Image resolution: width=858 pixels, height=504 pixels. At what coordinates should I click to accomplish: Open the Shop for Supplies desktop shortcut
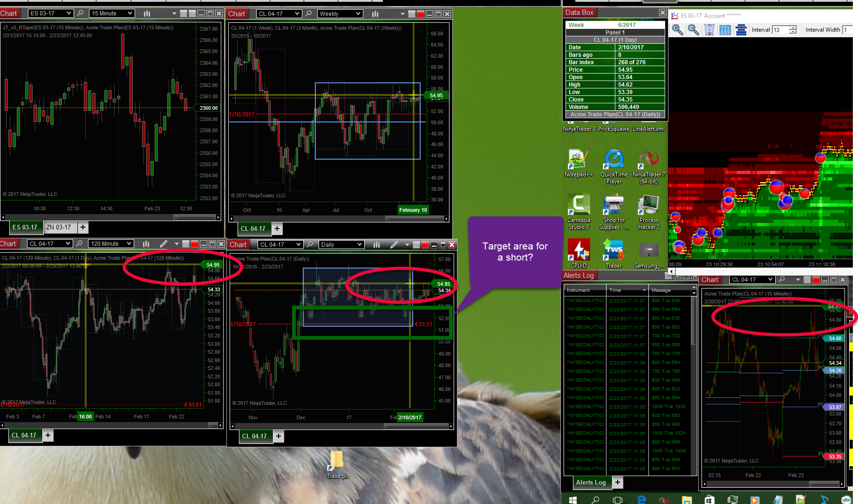click(x=614, y=212)
